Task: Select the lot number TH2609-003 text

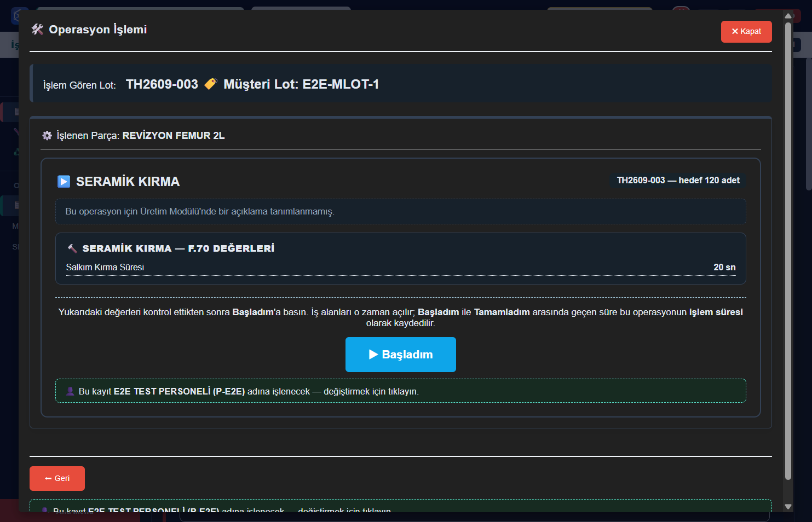Action: coord(162,84)
